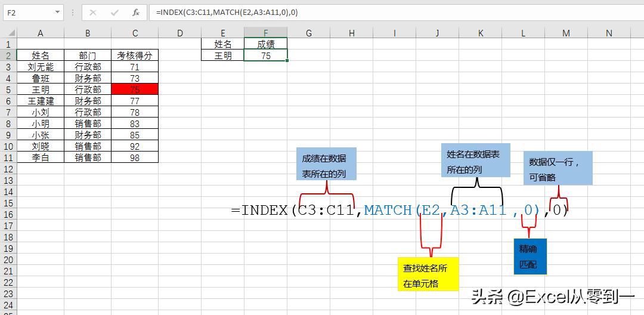
Task: Click the Select All corner triangle
Action: [10, 33]
